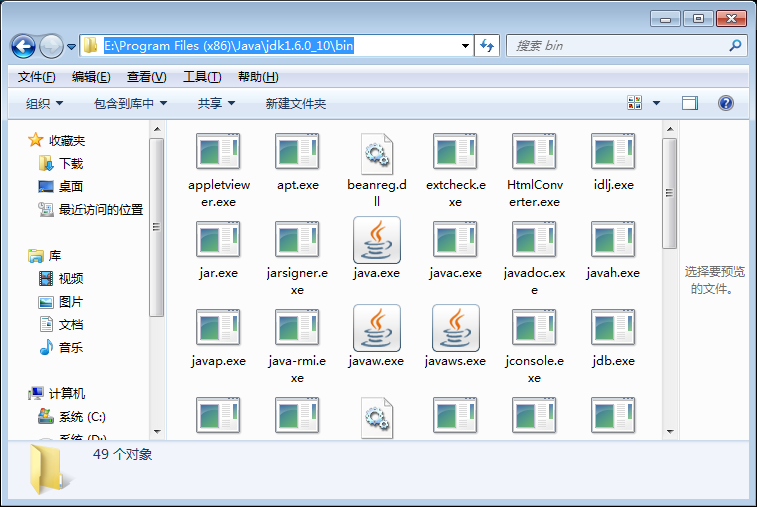This screenshot has height=507, width=757.
Task: Click the file list scrollbar up arrow
Action: [x=670, y=129]
